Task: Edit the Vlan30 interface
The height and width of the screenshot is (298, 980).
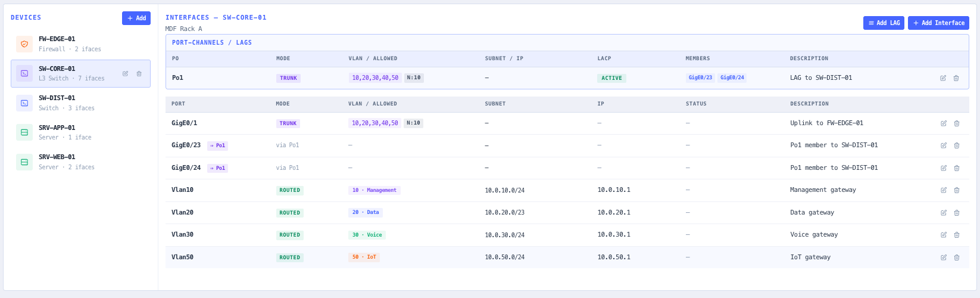Action: click(x=944, y=235)
